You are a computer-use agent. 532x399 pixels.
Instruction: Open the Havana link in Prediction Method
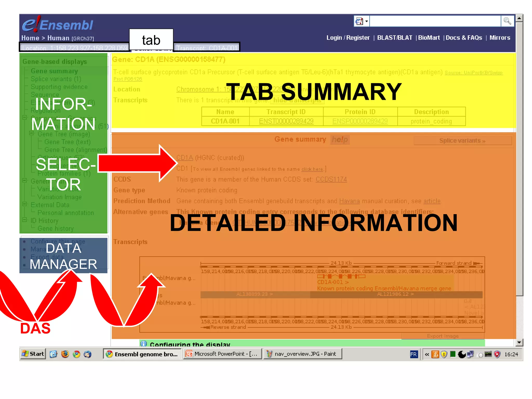(x=349, y=201)
